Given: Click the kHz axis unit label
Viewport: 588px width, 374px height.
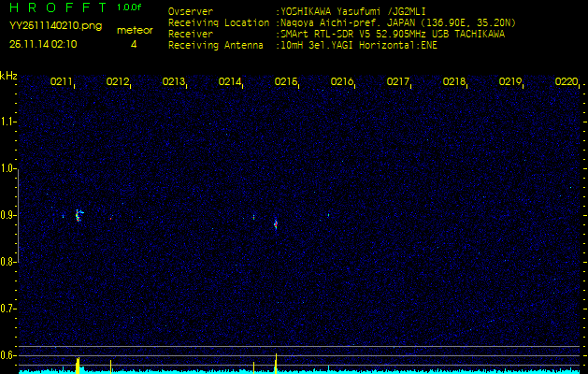Looking at the screenshot, I should [8, 76].
